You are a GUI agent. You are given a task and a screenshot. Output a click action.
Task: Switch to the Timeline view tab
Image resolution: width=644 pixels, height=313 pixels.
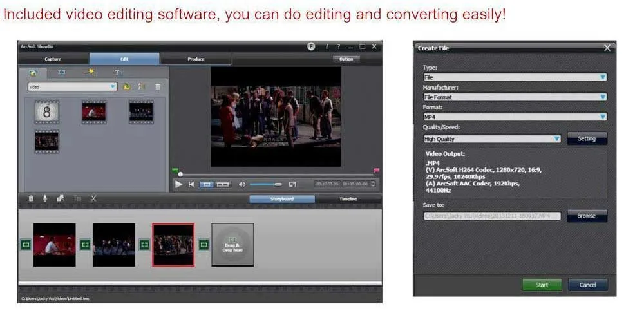click(348, 199)
